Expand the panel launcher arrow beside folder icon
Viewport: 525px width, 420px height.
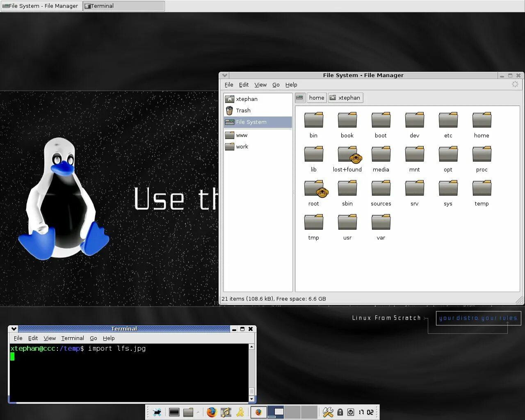click(198, 412)
